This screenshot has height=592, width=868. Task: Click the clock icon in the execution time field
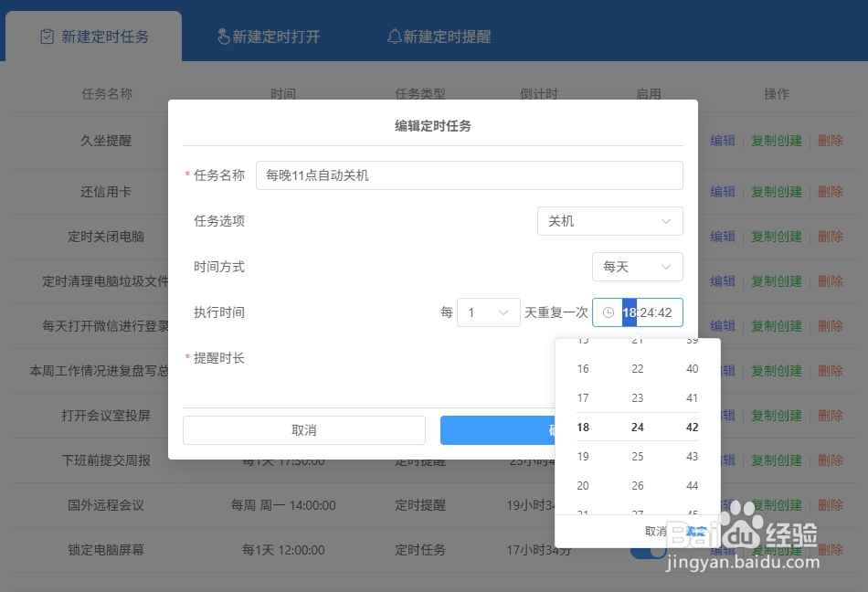pyautogui.click(x=608, y=312)
